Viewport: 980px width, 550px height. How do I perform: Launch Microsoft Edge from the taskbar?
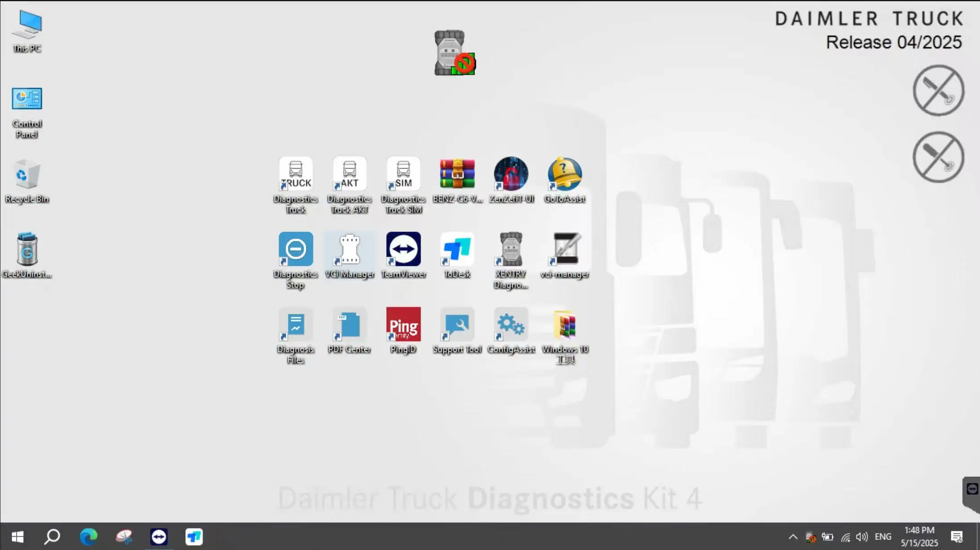[88, 537]
